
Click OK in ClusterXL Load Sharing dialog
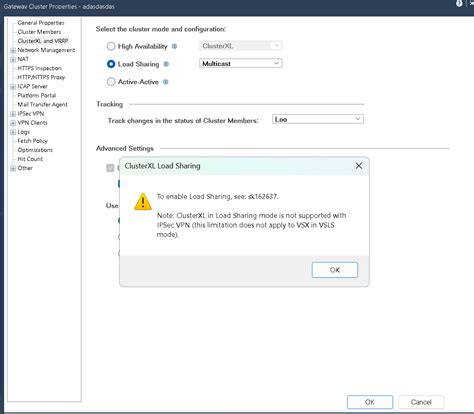tap(335, 270)
